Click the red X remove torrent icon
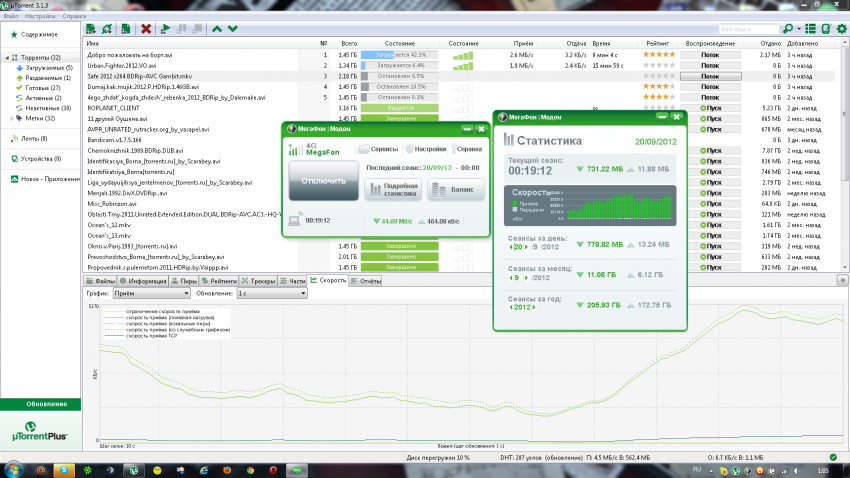Image resolution: width=850 pixels, height=478 pixels. 147,30
